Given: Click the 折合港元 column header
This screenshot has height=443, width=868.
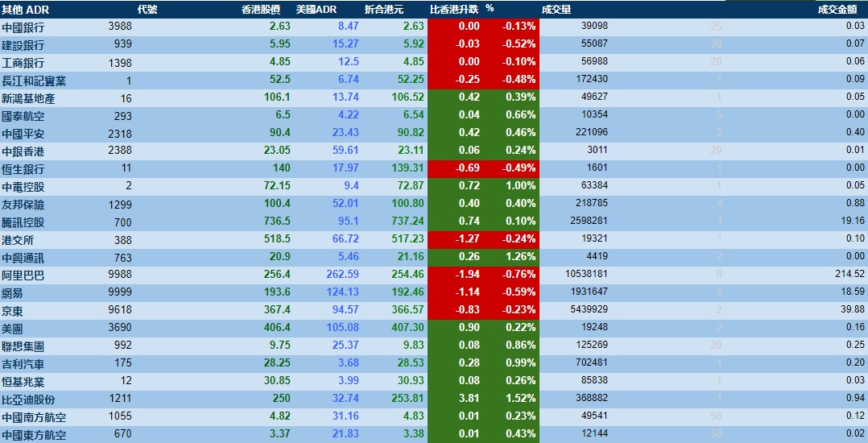Looking at the screenshot, I should tap(384, 10).
